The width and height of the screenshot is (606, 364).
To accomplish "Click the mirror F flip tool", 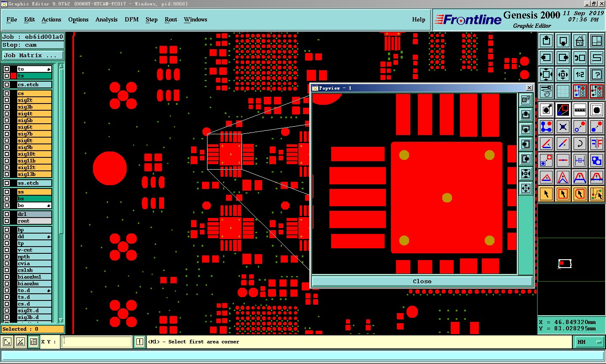I will (597, 143).
